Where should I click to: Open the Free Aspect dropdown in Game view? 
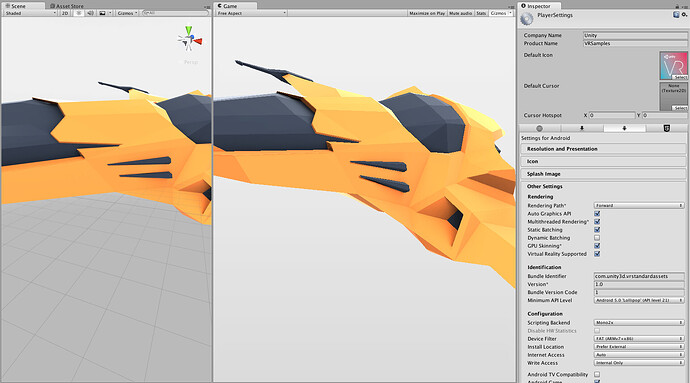pyautogui.click(x=251, y=13)
